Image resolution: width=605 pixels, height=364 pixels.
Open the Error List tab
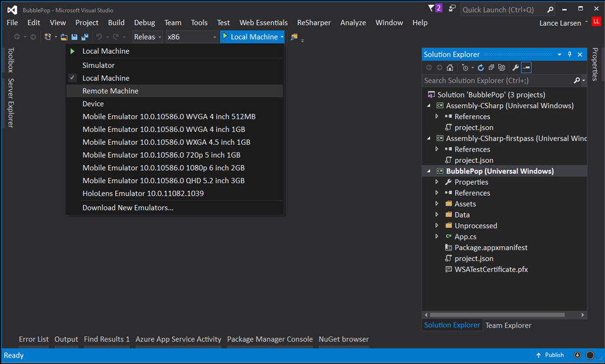tap(34, 339)
